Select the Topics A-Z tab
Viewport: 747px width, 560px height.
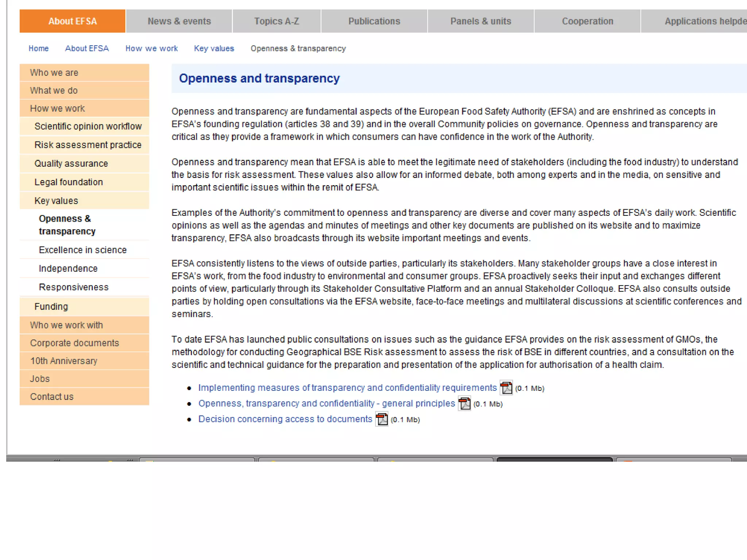tap(276, 21)
